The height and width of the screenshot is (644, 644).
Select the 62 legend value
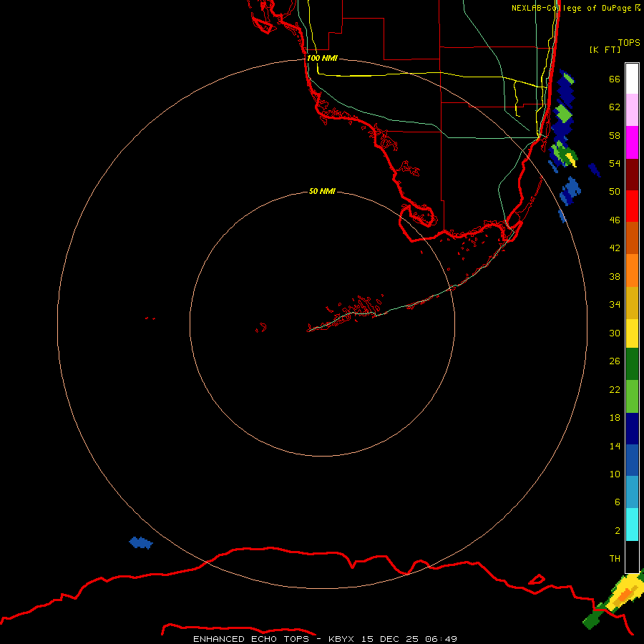[x=615, y=107]
